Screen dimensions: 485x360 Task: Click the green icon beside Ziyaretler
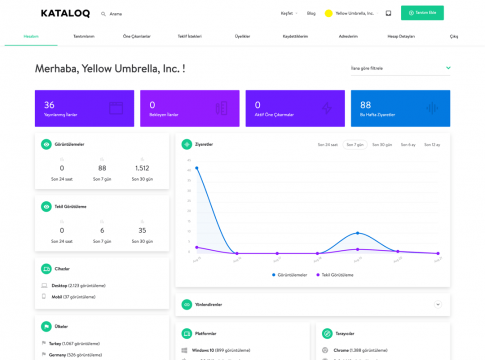(x=187, y=144)
